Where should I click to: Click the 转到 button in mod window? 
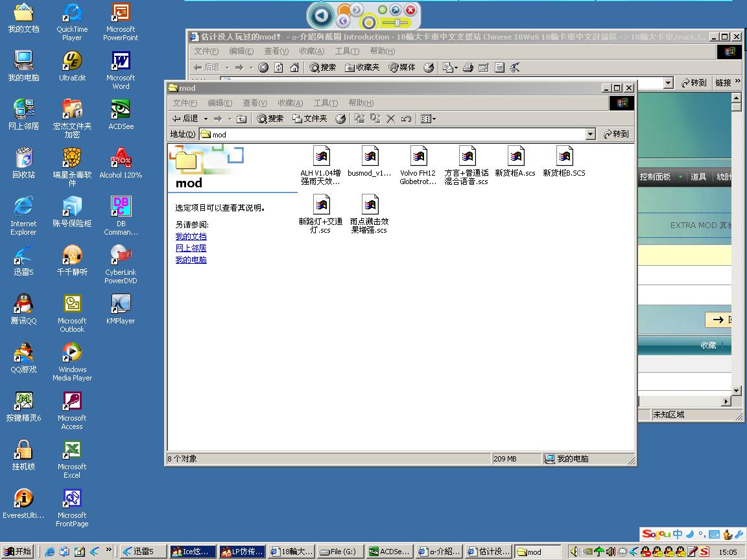[x=616, y=134]
